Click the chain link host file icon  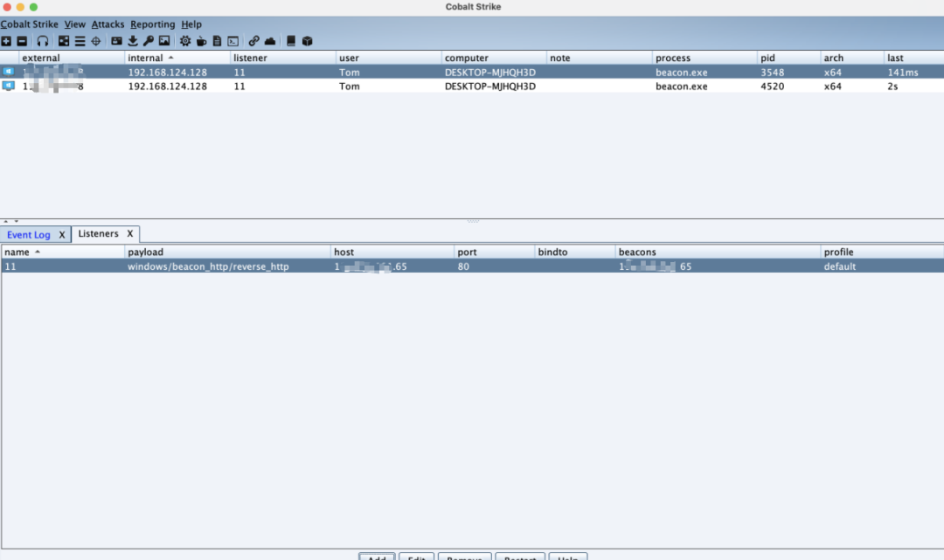253,41
